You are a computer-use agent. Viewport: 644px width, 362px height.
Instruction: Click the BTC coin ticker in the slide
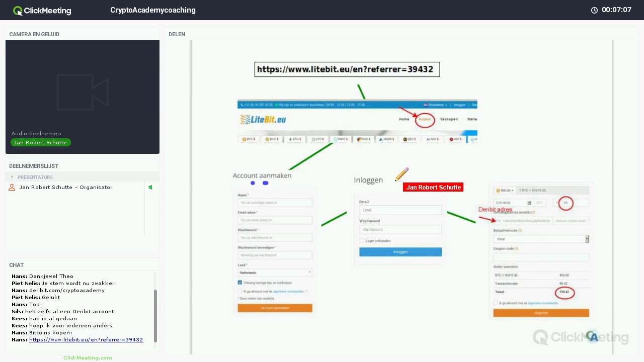click(x=249, y=139)
